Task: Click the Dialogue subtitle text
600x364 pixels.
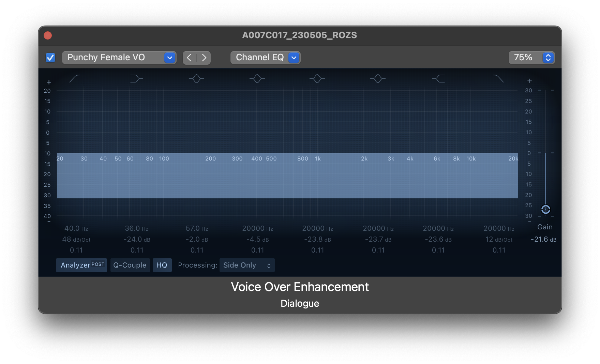Action: click(300, 303)
